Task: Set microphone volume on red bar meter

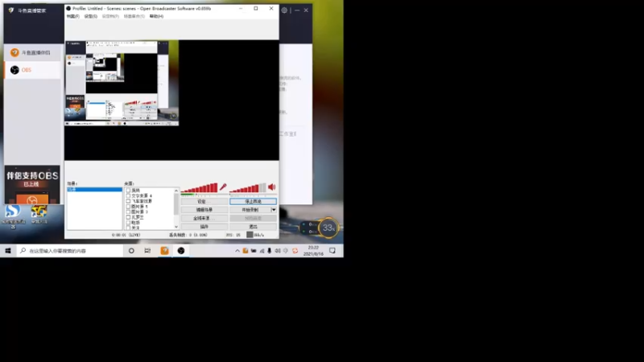Action: tap(199, 188)
